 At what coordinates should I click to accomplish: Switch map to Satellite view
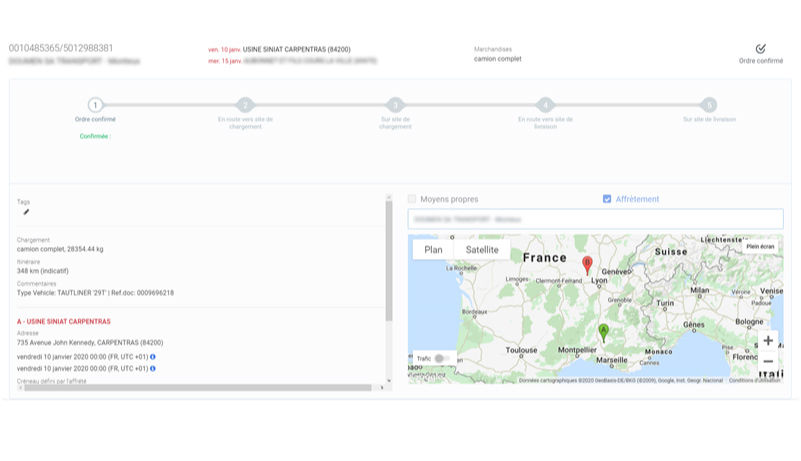[x=482, y=249]
